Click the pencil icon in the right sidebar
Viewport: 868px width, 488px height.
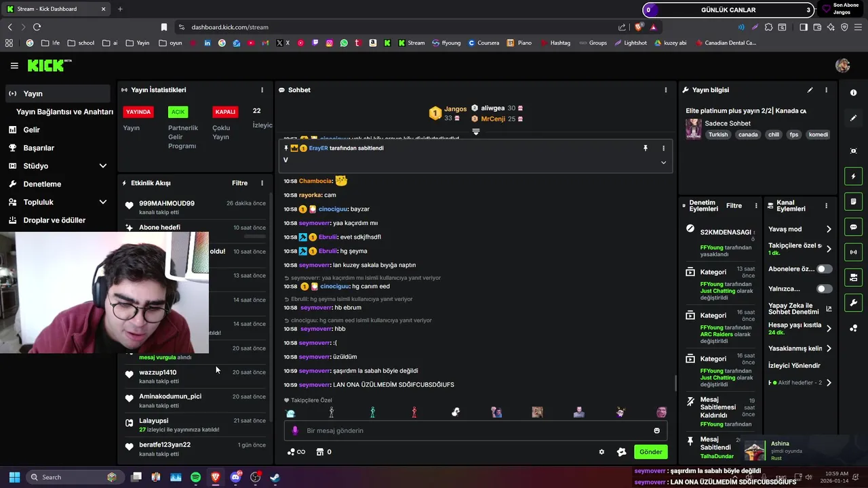[x=854, y=118]
